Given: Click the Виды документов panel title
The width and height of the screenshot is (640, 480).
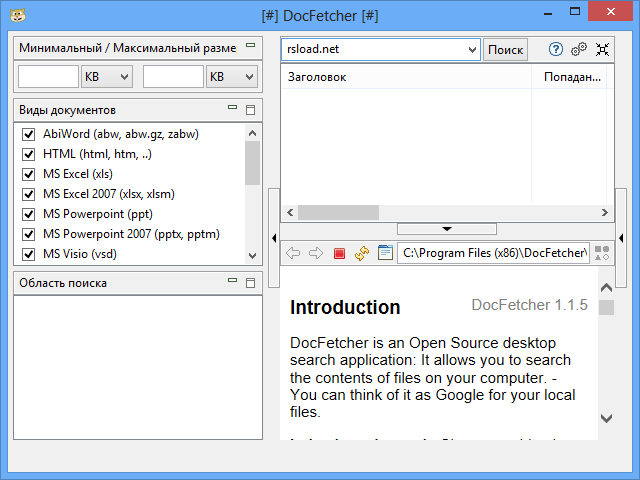Looking at the screenshot, I should coord(67,110).
